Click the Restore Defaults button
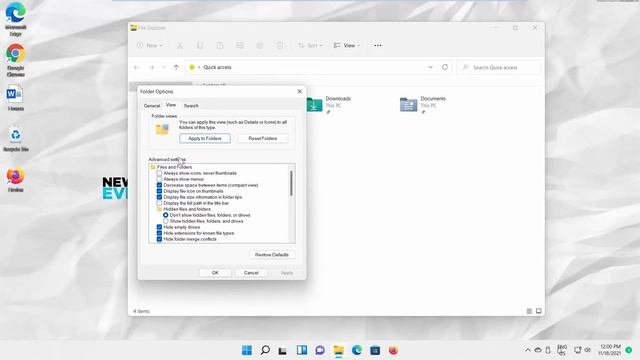This screenshot has width=640, height=360. click(272, 255)
